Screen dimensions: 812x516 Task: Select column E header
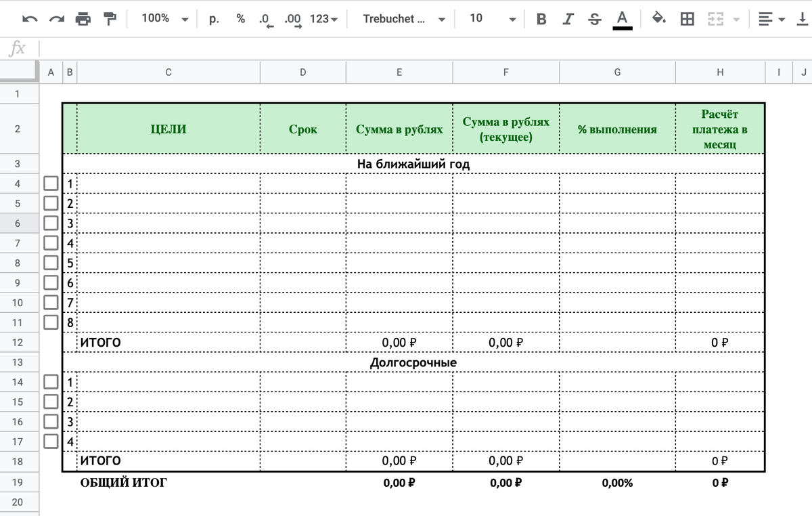coord(399,72)
